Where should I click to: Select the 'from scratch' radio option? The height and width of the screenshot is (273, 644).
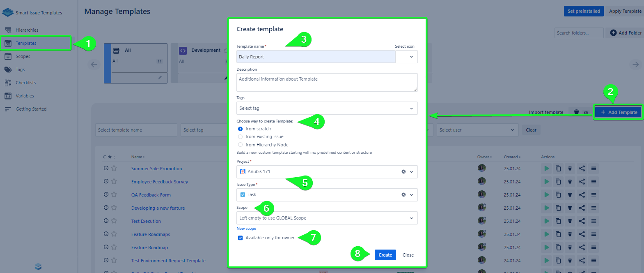[241, 129]
